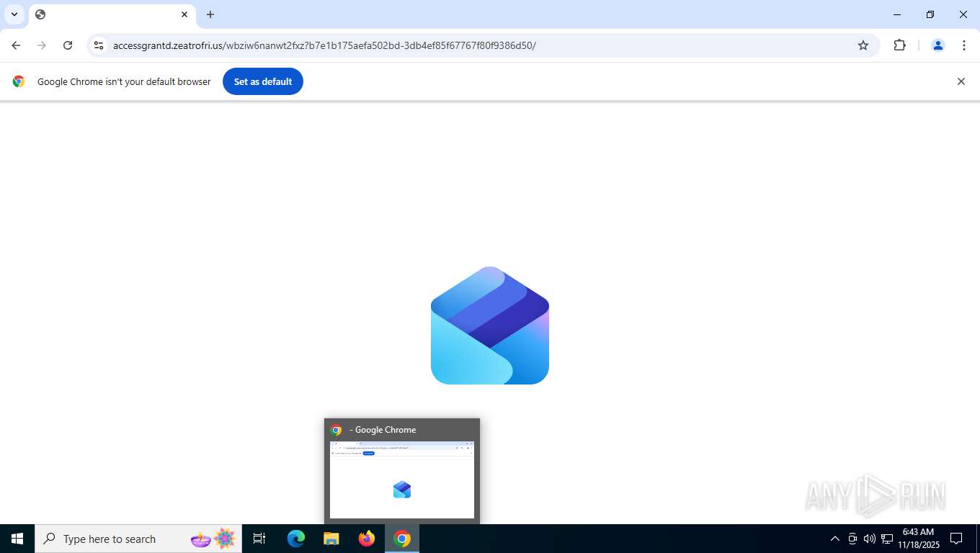Click the taskbar search box
Image resolution: width=980 pixels, height=553 pixels.
138,539
